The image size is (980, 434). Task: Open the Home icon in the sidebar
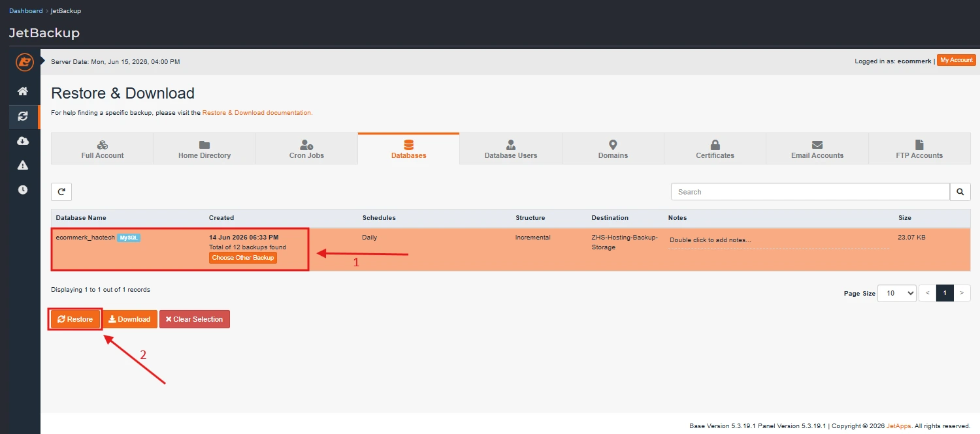[23, 91]
